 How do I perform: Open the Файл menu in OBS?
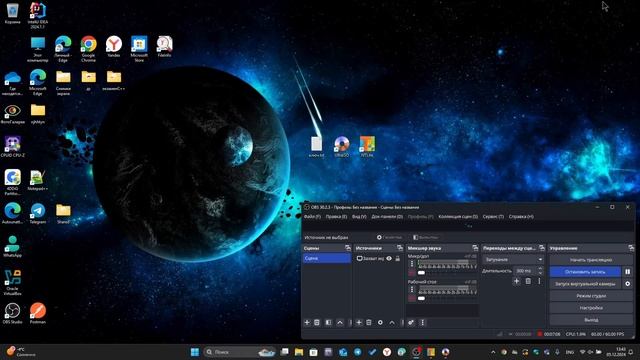click(x=312, y=216)
